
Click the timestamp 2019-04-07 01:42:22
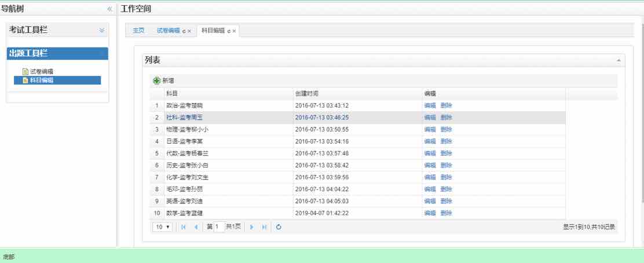(322, 213)
